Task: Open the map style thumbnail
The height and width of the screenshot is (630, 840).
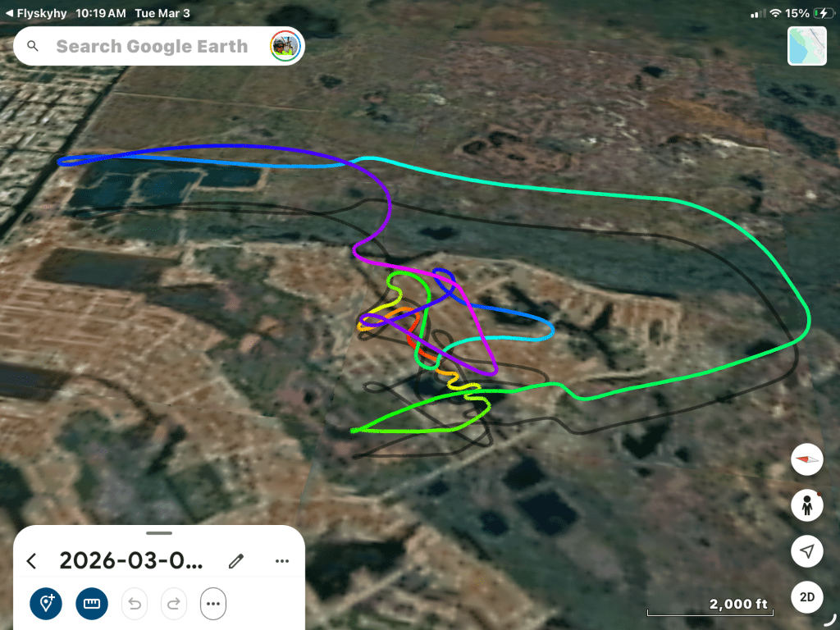Action: pos(807,46)
